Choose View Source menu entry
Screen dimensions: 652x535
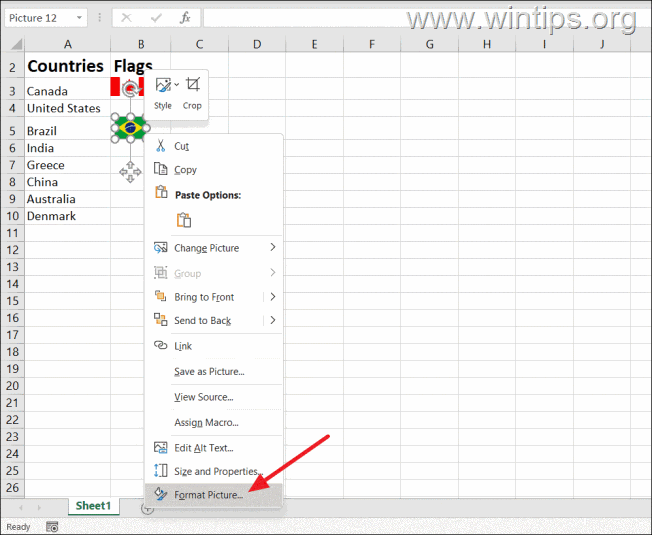(214, 397)
